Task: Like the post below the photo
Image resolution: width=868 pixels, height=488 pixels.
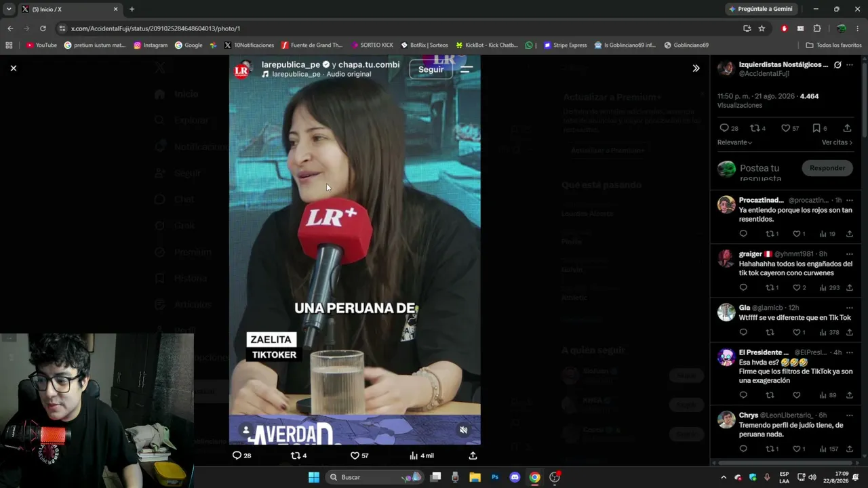Action: (x=355, y=455)
